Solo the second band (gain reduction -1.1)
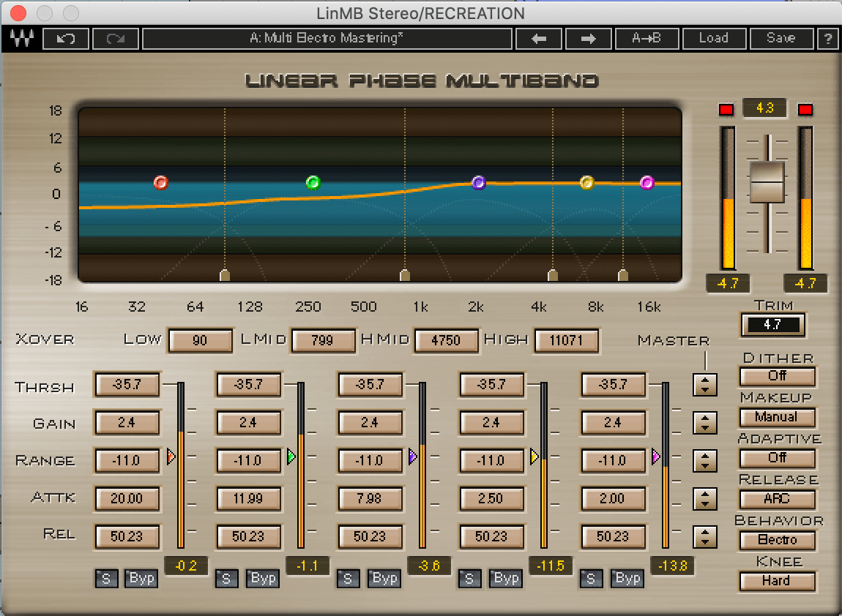Viewport: 842px width, 616px height. pyautogui.click(x=227, y=579)
